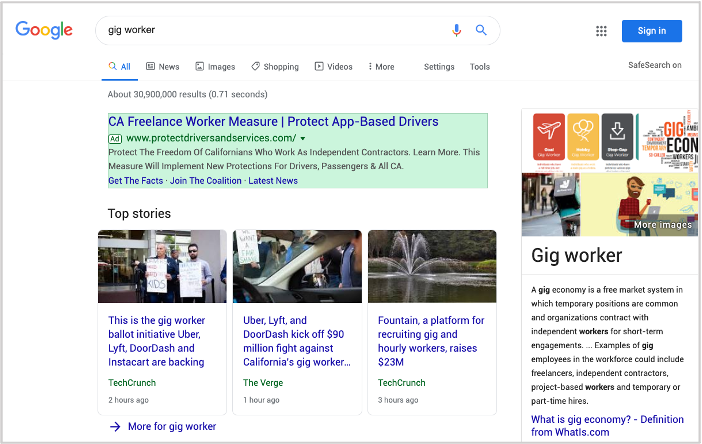This screenshot has width=702, height=444.
Task: Expand the ad URL dropdown arrow
Action: coord(303,138)
